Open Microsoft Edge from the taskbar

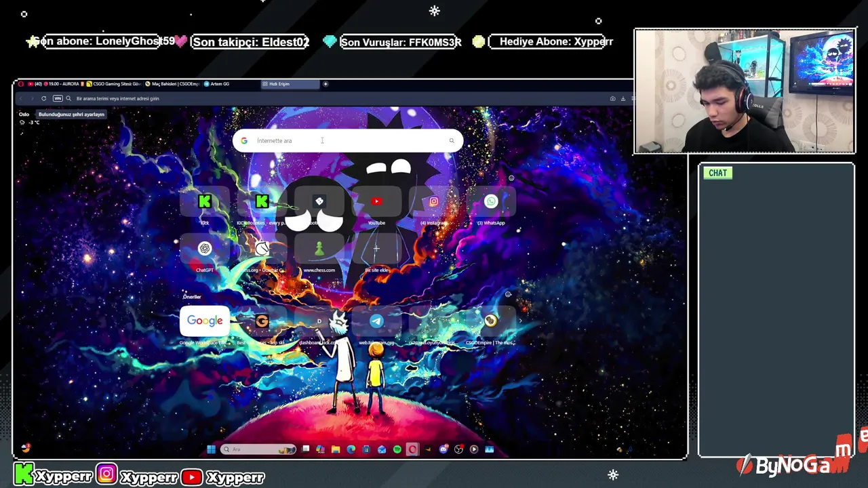(351, 449)
